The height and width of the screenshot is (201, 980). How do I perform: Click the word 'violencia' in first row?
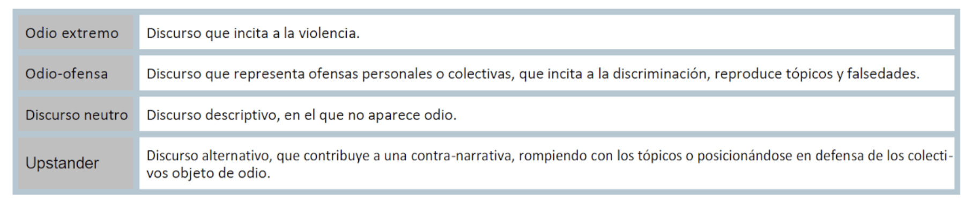click(x=329, y=33)
